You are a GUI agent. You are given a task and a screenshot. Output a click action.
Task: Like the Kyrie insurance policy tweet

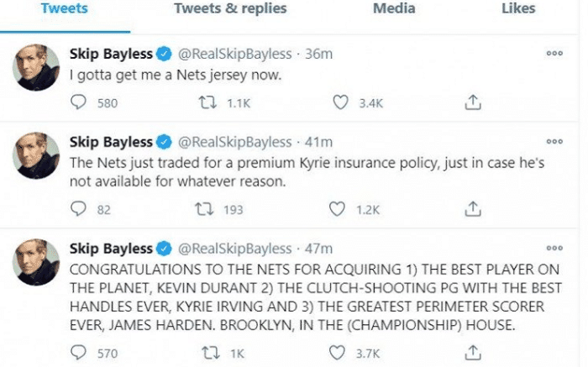click(341, 209)
